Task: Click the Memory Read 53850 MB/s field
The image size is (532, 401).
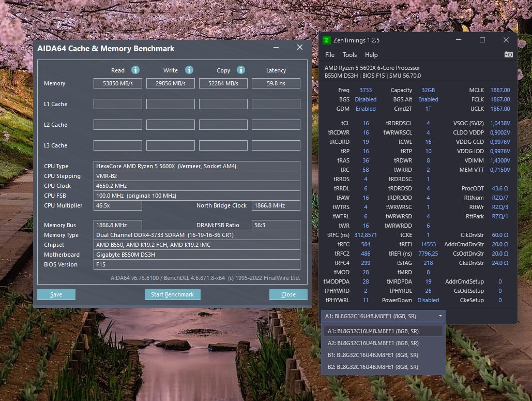Action: tap(118, 83)
